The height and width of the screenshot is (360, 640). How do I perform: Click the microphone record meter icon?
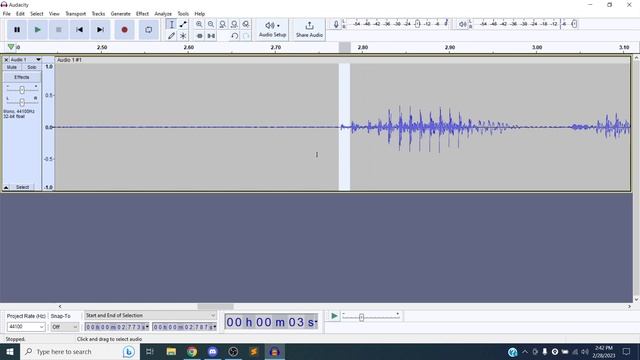(336, 24)
